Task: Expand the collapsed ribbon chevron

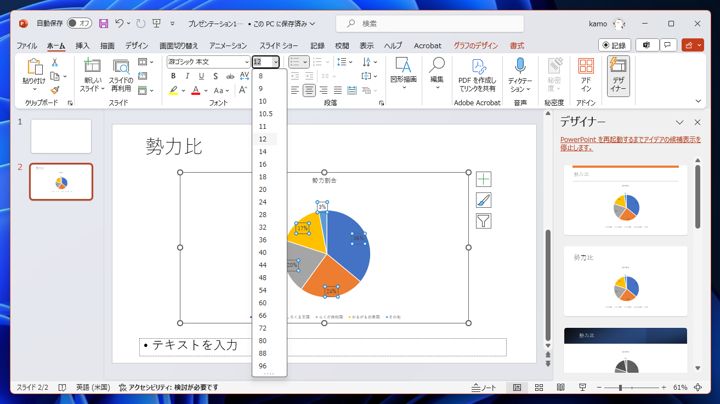Action: click(698, 101)
